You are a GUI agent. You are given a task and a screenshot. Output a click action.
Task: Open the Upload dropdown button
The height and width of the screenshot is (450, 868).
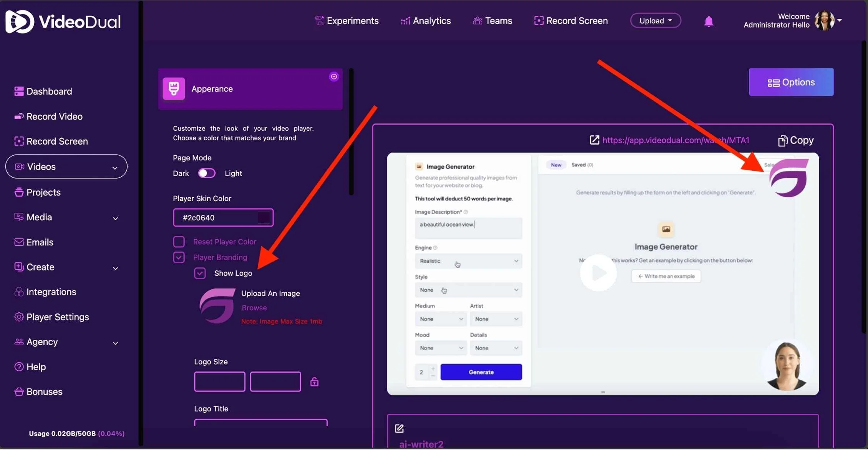pyautogui.click(x=655, y=21)
